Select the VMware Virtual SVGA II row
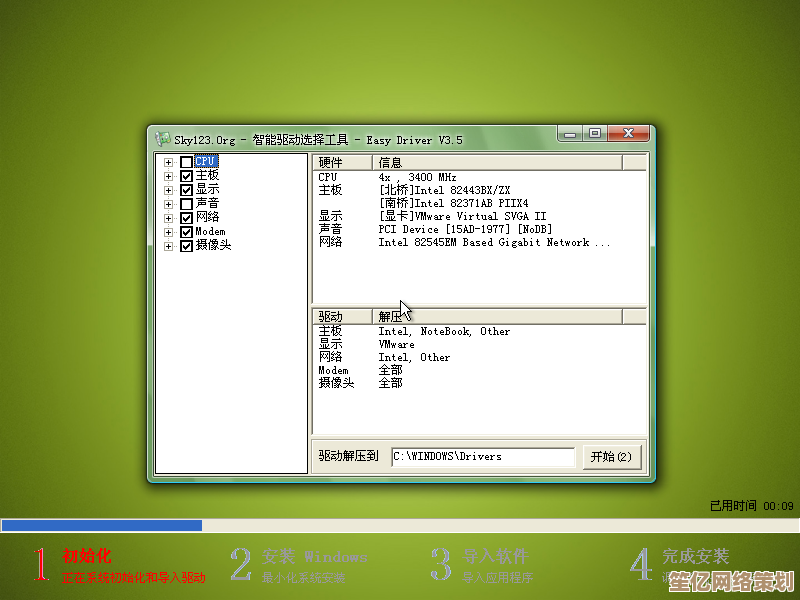The image size is (800, 600). (x=462, y=216)
